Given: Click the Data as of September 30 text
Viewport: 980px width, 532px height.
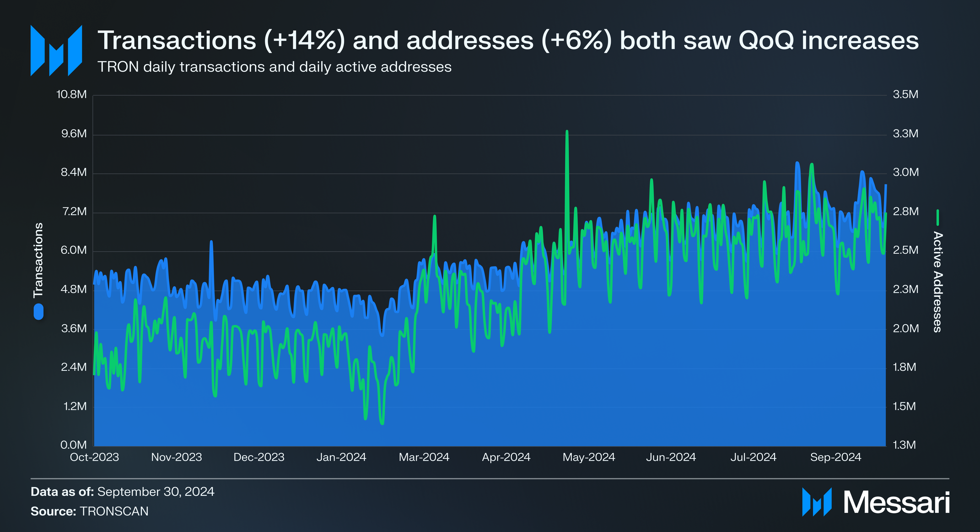Looking at the screenshot, I should point(122,492).
